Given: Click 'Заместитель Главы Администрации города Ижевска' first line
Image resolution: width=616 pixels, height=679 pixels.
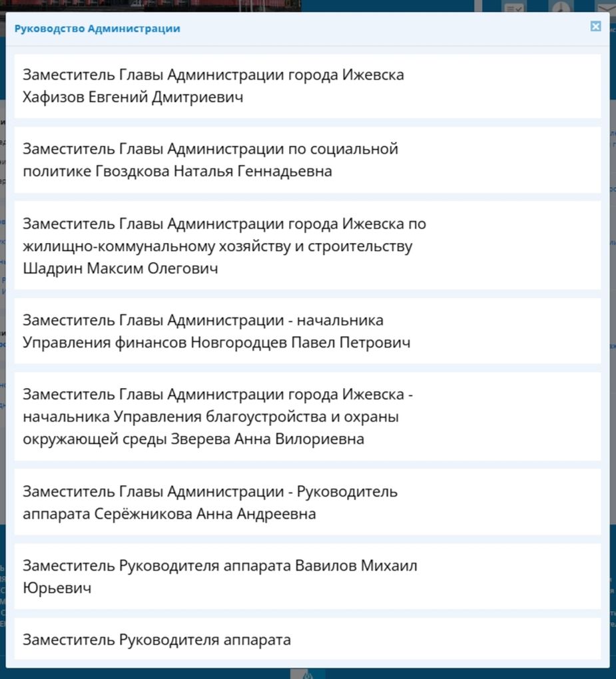Looking at the screenshot, I should tap(213, 75).
